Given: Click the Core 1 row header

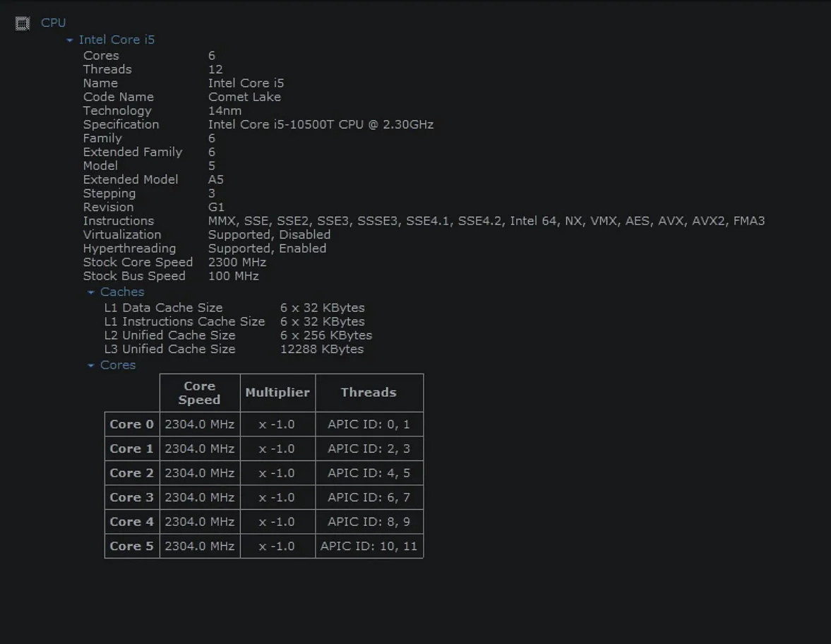Looking at the screenshot, I should point(132,449).
